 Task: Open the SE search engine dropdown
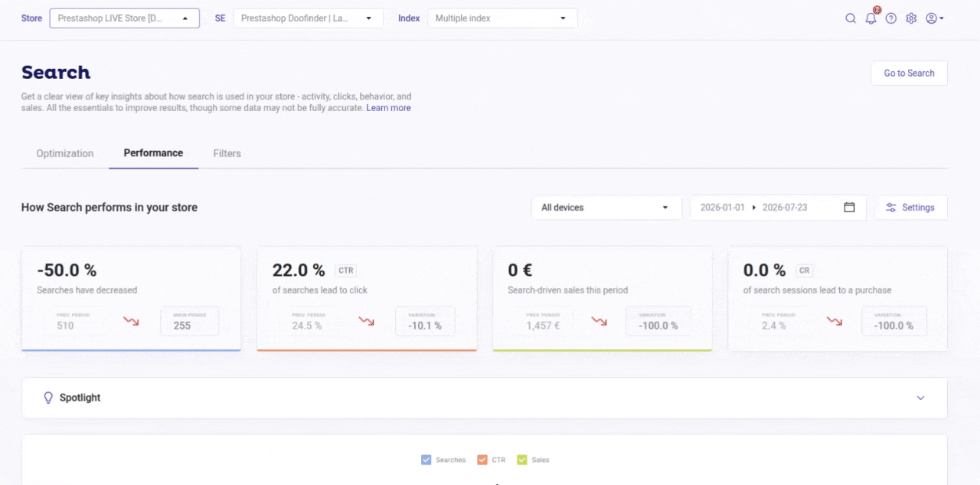click(308, 18)
